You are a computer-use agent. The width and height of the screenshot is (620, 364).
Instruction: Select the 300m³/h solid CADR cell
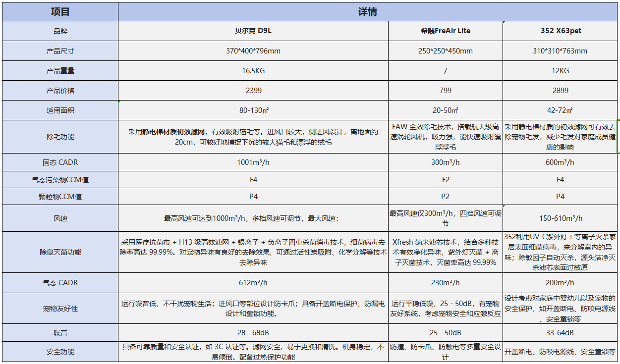[x=446, y=162]
